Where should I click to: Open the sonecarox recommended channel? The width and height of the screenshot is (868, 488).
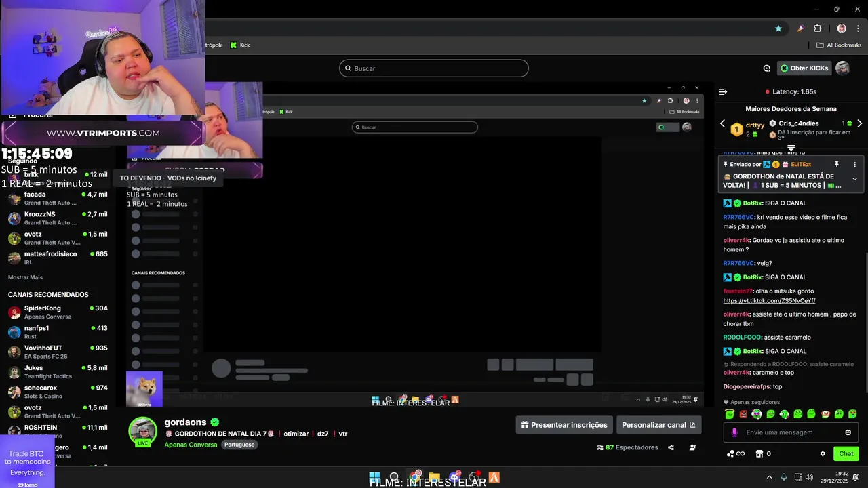(57, 392)
